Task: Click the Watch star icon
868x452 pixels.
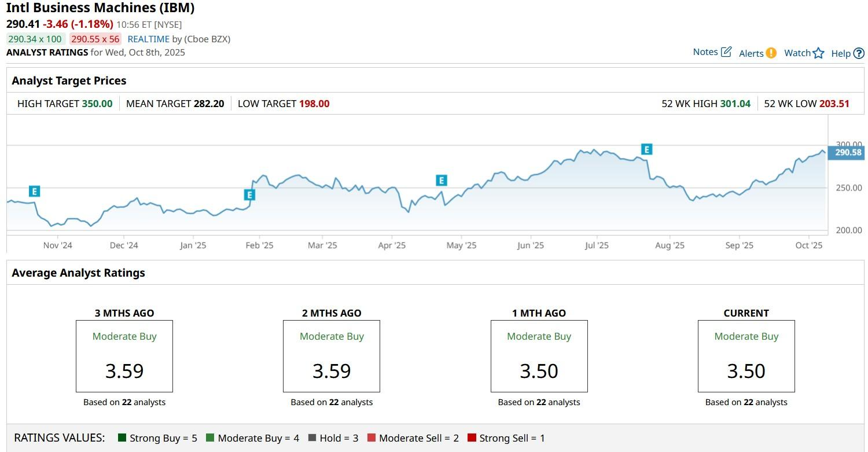Action: pyautogui.click(x=818, y=53)
